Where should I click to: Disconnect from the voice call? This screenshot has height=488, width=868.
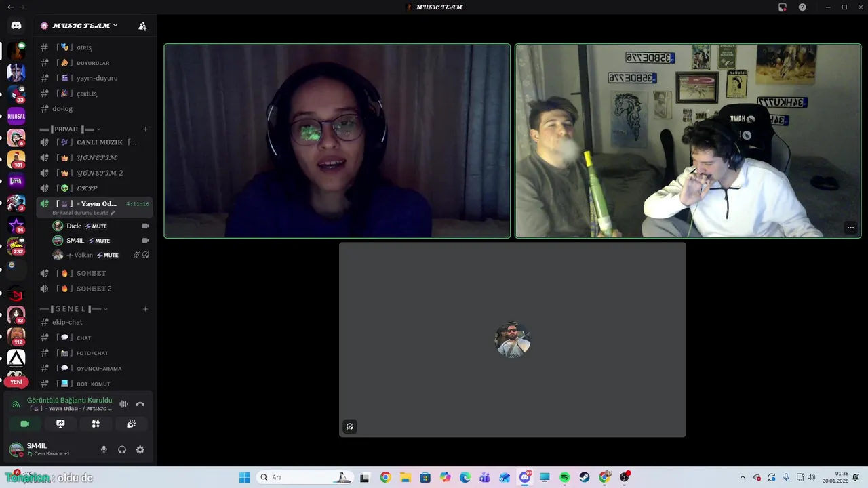click(x=140, y=404)
